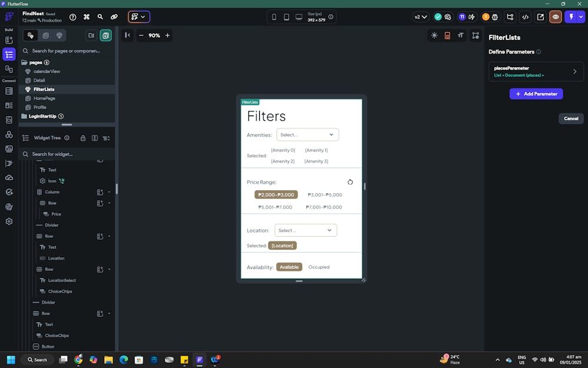Click the Preview mode eye icon
The image size is (588, 368).
[555, 17]
